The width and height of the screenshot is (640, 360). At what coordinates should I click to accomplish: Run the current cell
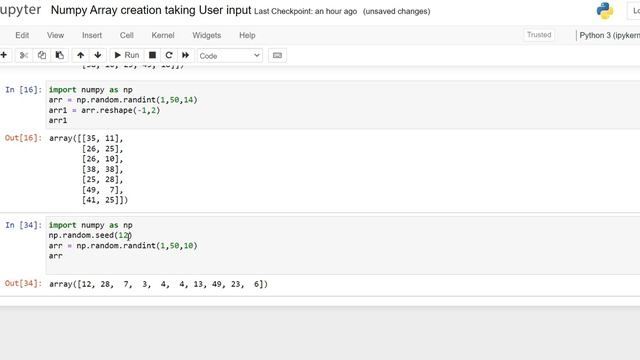[127, 55]
